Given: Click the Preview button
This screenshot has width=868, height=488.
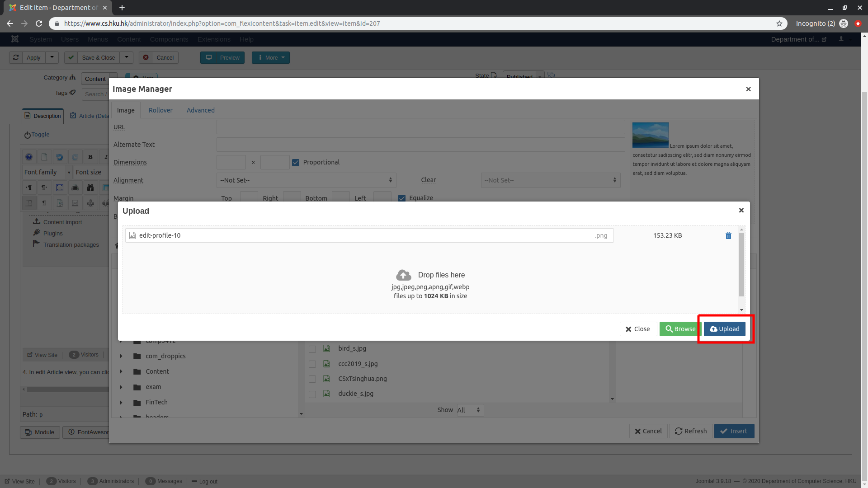Looking at the screenshot, I should click(222, 57).
